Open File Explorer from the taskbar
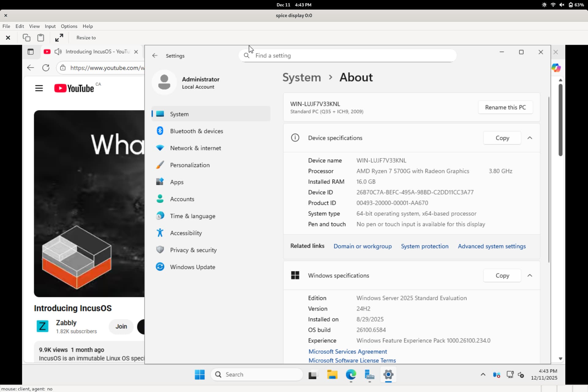Viewport: 588px width, 392px height. tap(332, 375)
